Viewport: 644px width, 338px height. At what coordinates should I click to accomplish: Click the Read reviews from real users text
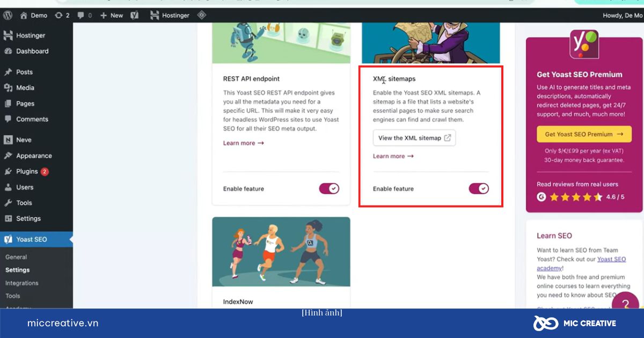(x=577, y=184)
